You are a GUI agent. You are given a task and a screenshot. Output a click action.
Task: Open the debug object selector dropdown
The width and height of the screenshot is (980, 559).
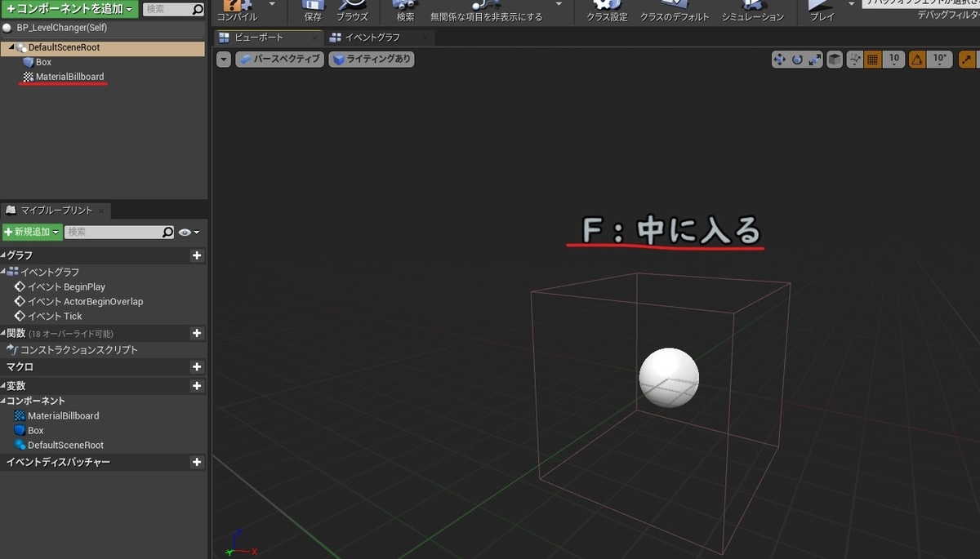pyautogui.click(x=921, y=3)
